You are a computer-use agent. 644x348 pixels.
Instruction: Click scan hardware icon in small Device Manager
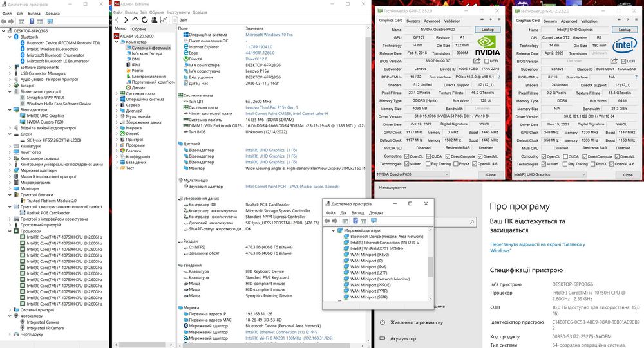[x=374, y=221]
